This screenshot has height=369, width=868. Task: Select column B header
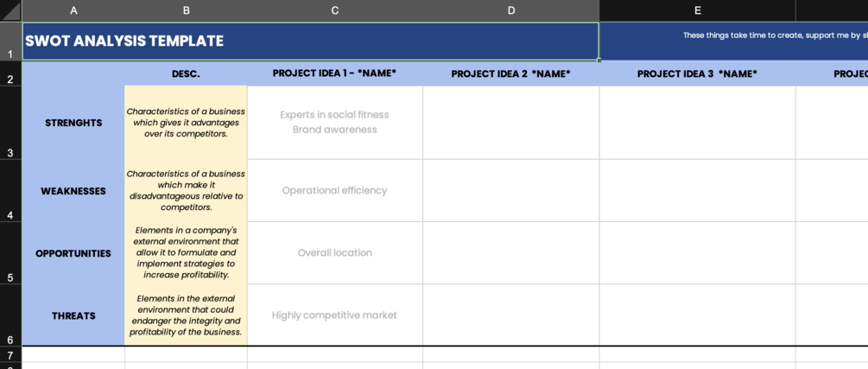pos(186,10)
